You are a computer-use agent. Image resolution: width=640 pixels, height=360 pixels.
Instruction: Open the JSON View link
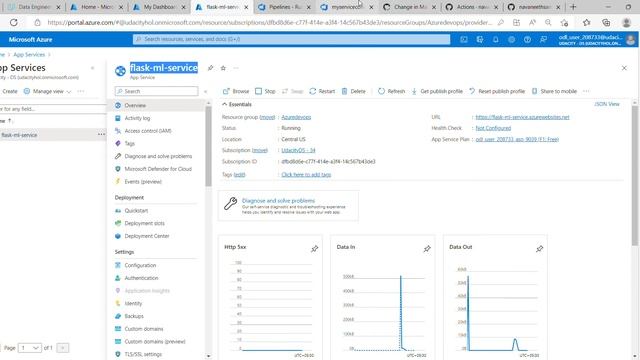click(x=607, y=104)
